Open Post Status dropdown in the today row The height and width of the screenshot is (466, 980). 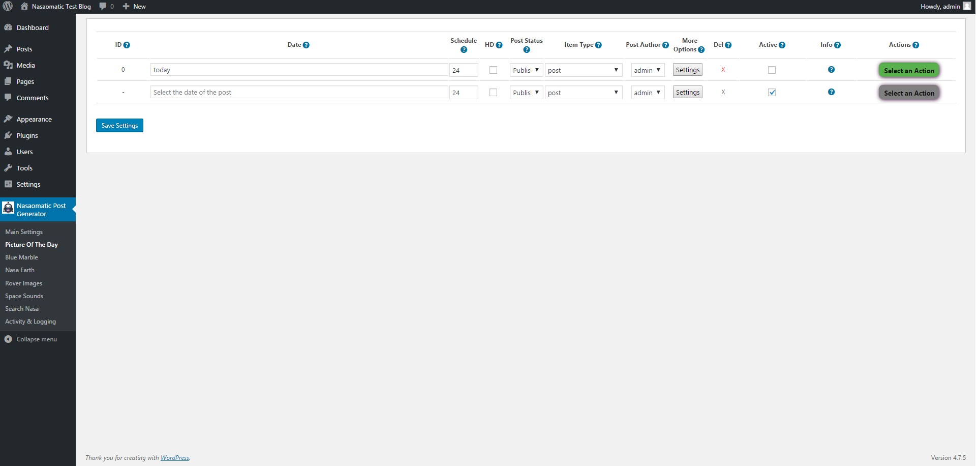pyautogui.click(x=527, y=70)
